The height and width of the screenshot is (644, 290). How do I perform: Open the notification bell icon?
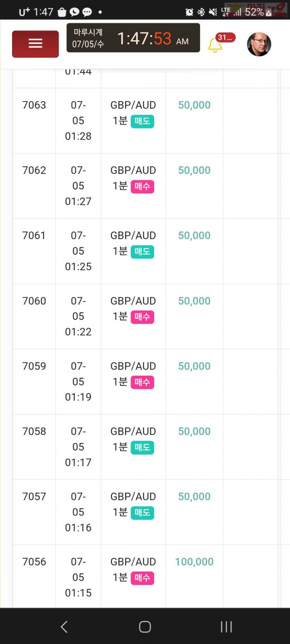[215, 45]
